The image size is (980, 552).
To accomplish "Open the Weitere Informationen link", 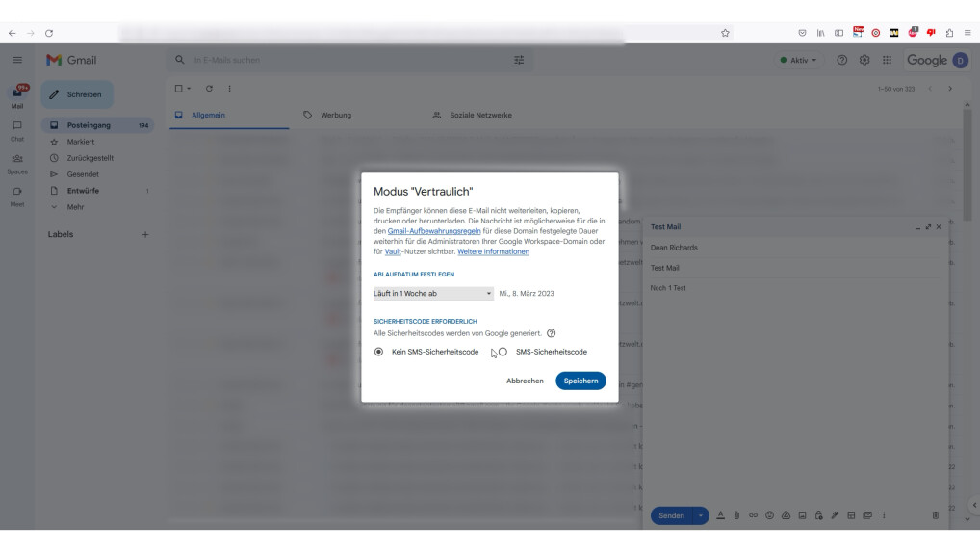I will coord(493,251).
